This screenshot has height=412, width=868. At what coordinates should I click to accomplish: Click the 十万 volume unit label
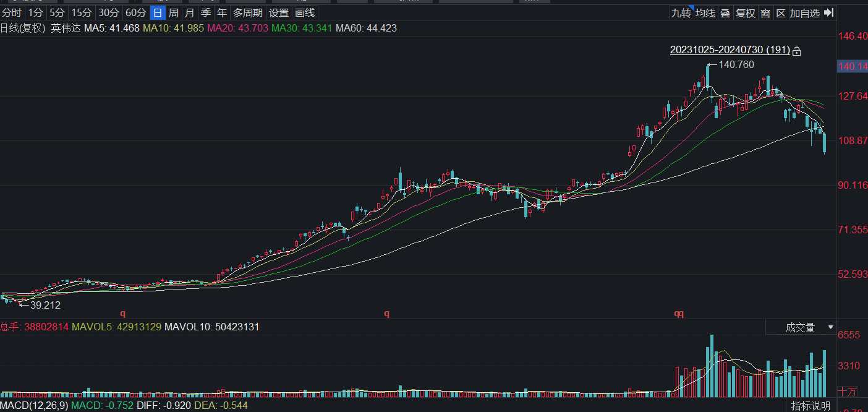tap(848, 392)
